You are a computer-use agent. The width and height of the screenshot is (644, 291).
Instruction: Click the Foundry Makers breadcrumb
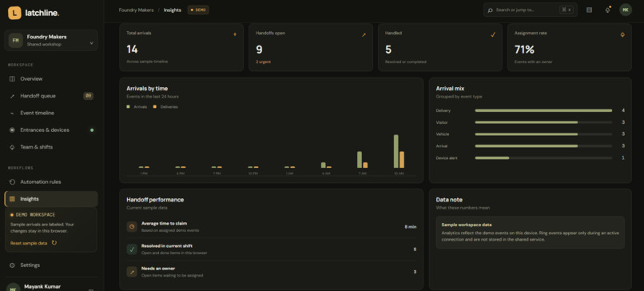136,10
